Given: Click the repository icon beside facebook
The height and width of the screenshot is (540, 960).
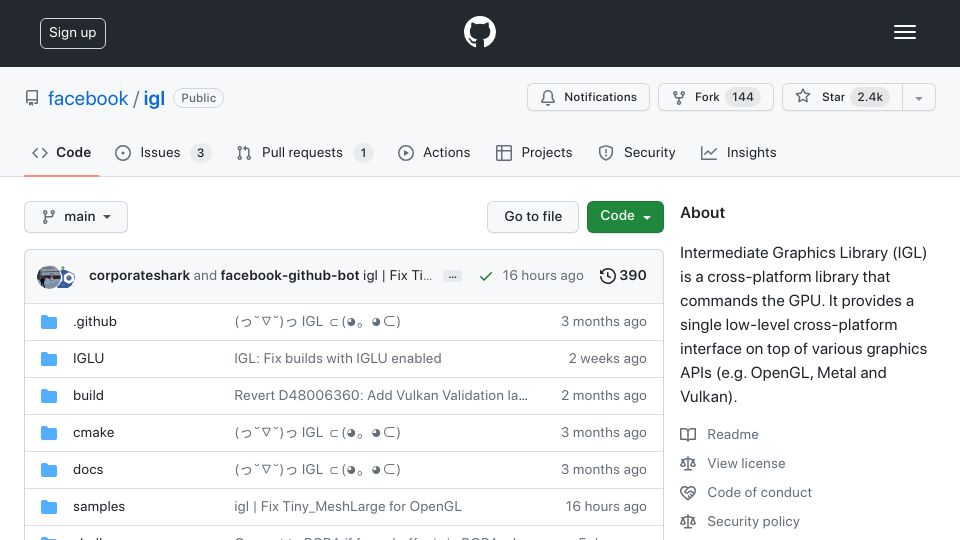Looking at the screenshot, I should tap(32, 98).
